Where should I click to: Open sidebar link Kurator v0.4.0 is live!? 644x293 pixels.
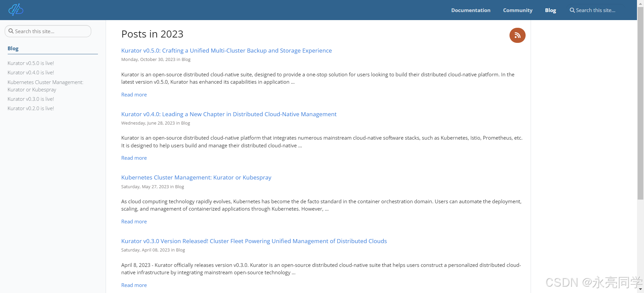click(x=31, y=72)
